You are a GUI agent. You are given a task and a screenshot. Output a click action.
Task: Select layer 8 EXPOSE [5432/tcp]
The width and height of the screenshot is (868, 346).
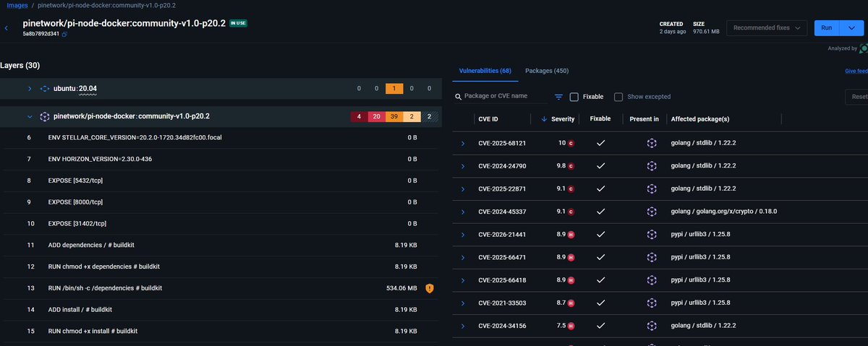click(x=221, y=181)
